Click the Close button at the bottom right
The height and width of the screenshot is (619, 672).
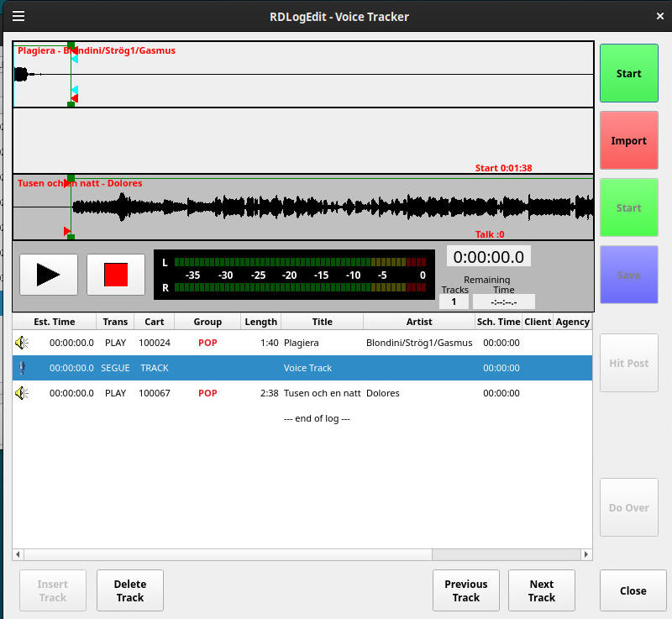(x=633, y=590)
